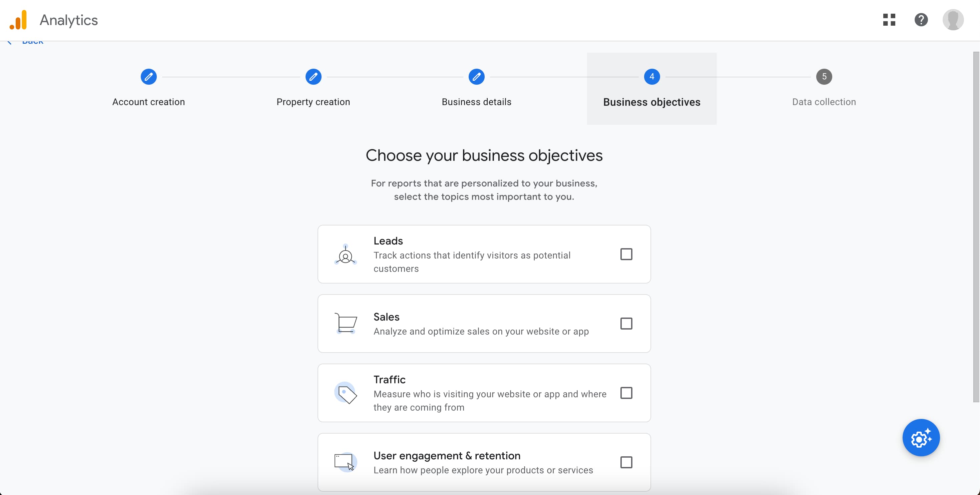Click the Account creation pencil step icon

[148, 77]
